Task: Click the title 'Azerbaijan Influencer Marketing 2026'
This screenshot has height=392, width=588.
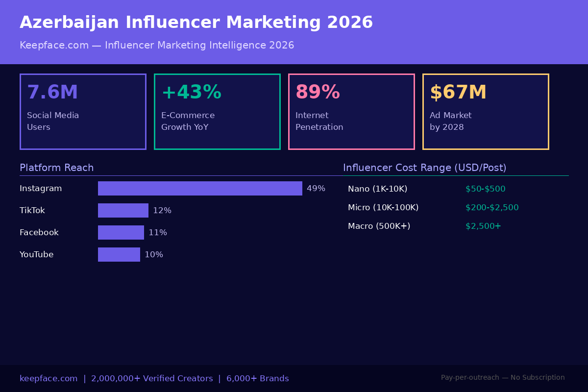Action: [x=196, y=23]
